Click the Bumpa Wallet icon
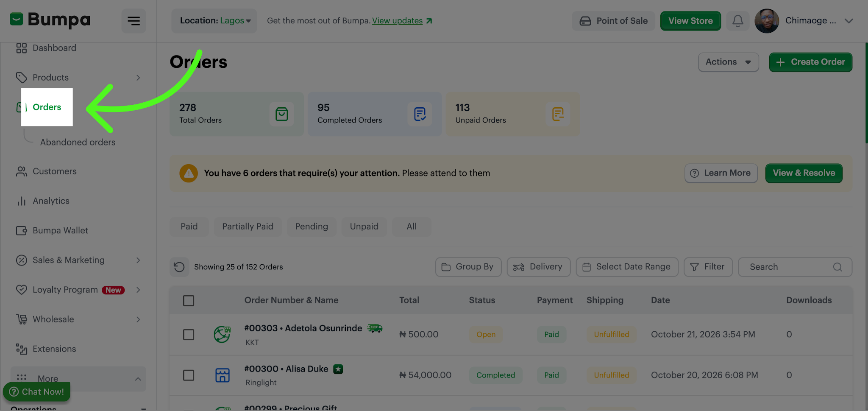Viewport: 868px width, 411px height. (x=22, y=231)
